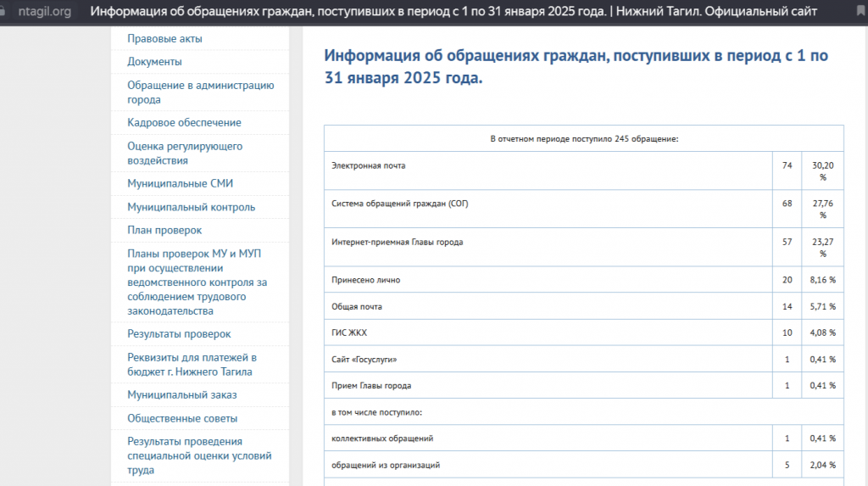Image resolution: width=868 pixels, height=486 pixels.
Task: Click the table header 'В отчетном периоде поступило 245'
Action: (584, 138)
